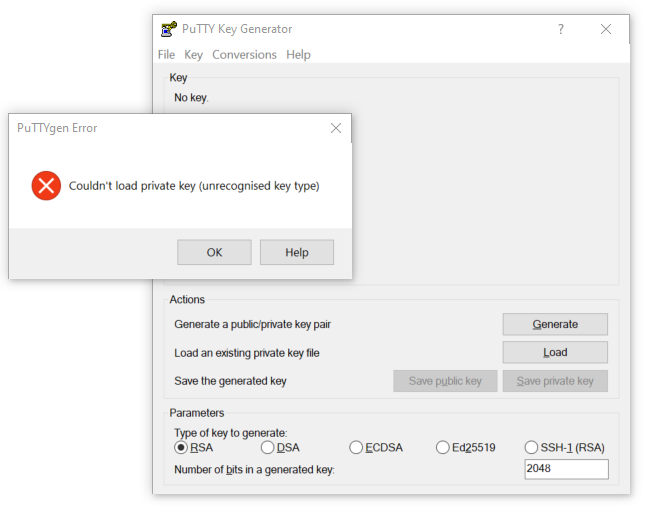Click the question mark help button in title bar
Viewport: 650px width, 513px height.
560,29
